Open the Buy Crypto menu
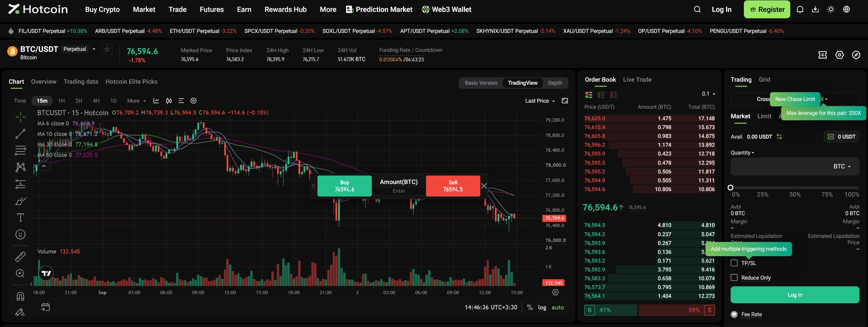 (x=102, y=9)
